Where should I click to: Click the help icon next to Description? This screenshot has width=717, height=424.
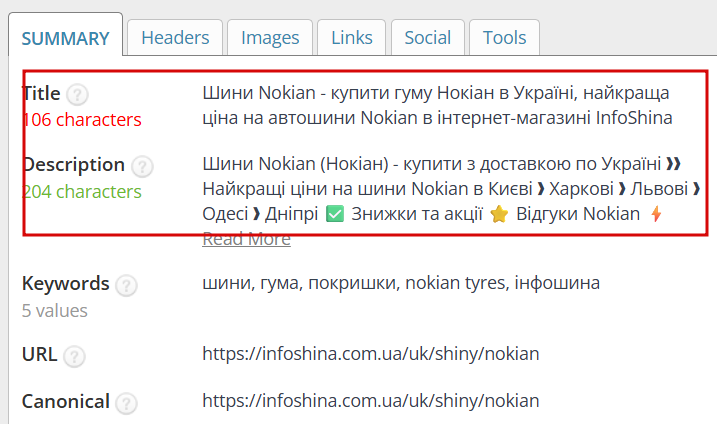point(142,166)
